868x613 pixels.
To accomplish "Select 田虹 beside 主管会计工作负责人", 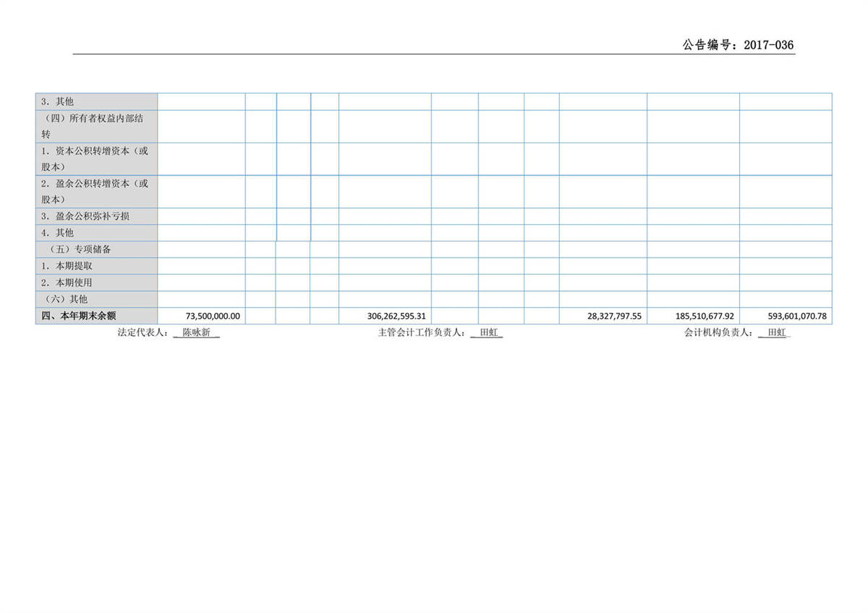I will pyautogui.click(x=489, y=333).
